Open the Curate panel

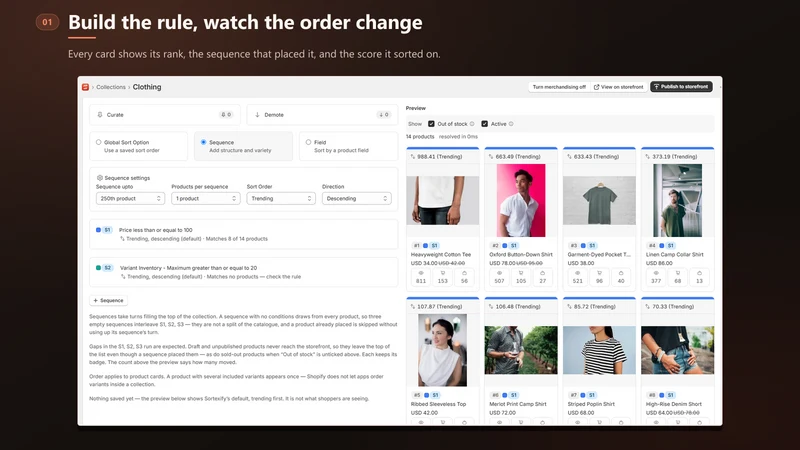(164, 115)
